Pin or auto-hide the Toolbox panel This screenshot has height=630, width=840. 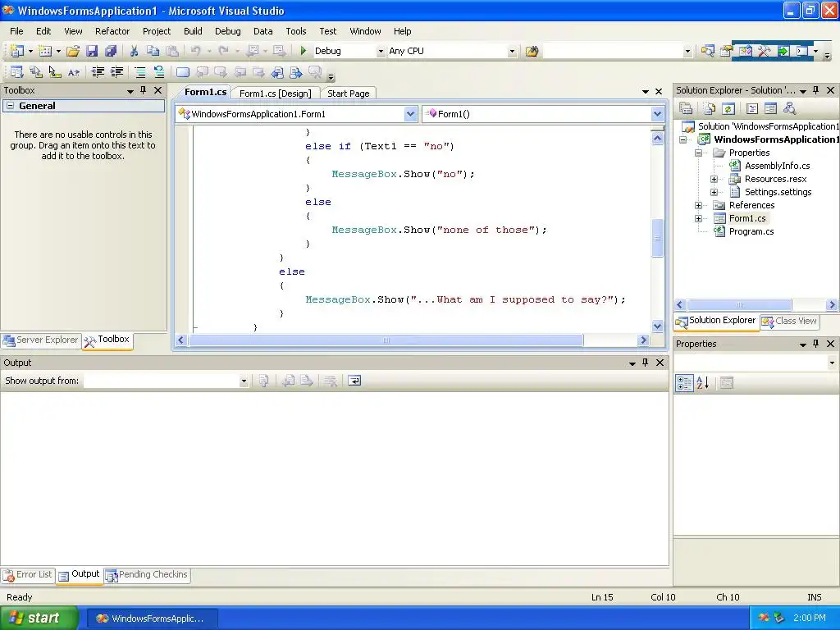click(143, 90)
